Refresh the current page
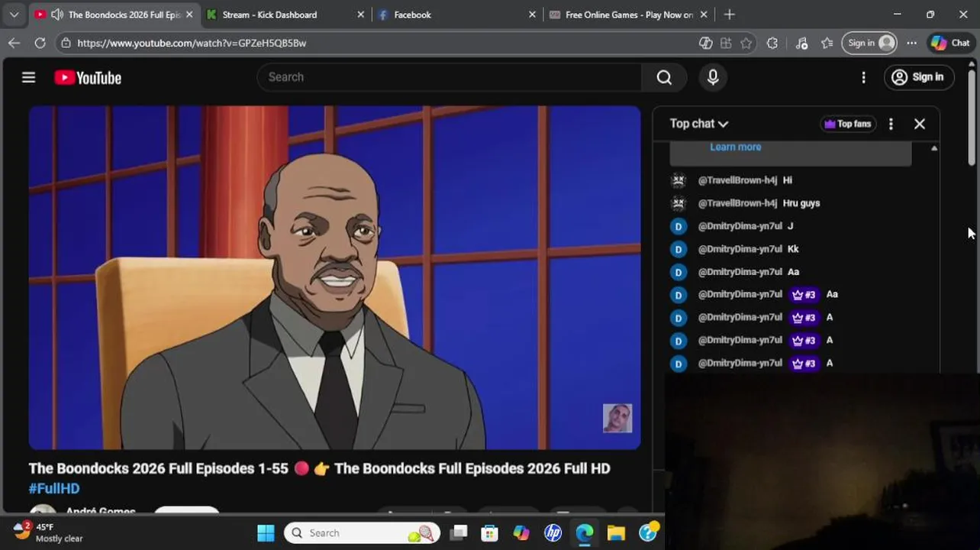 pyautogui.click(x=40, y=43)
